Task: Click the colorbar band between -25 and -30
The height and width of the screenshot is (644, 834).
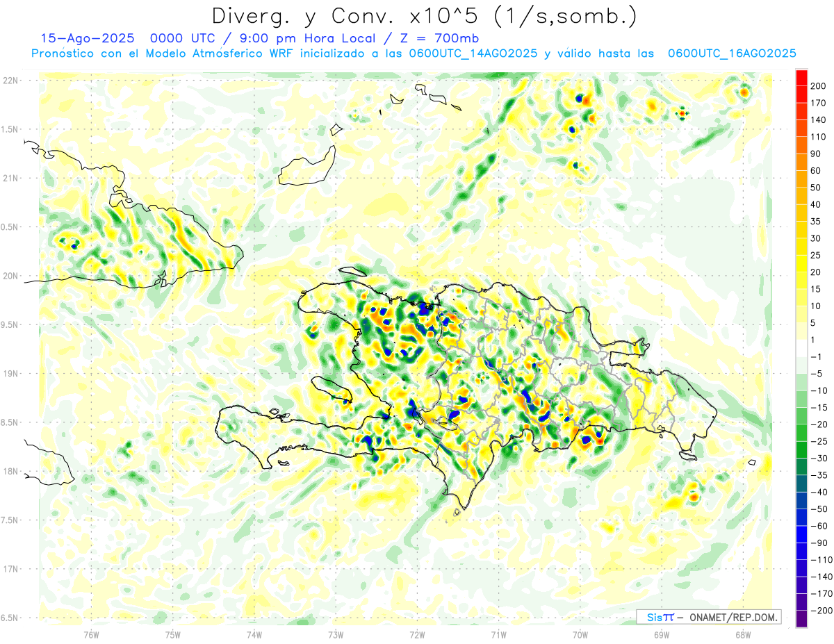Action: [801, 450]
